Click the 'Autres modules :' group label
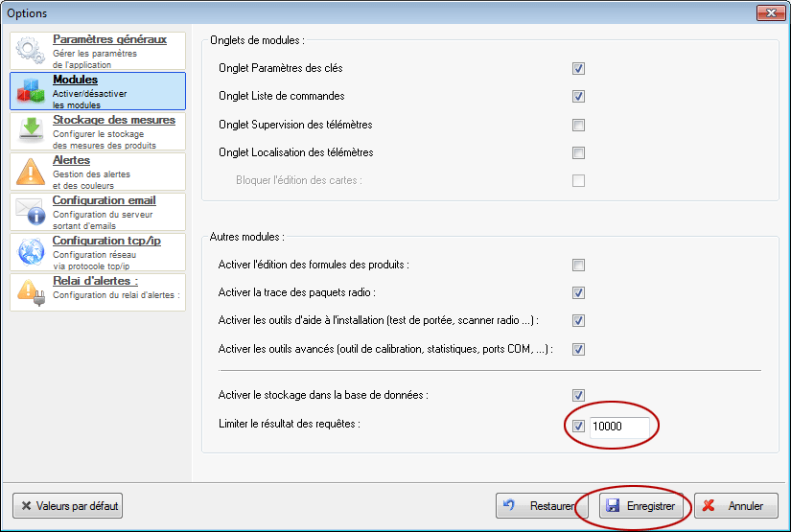791x532 pixels. click(x=247, y=237)
